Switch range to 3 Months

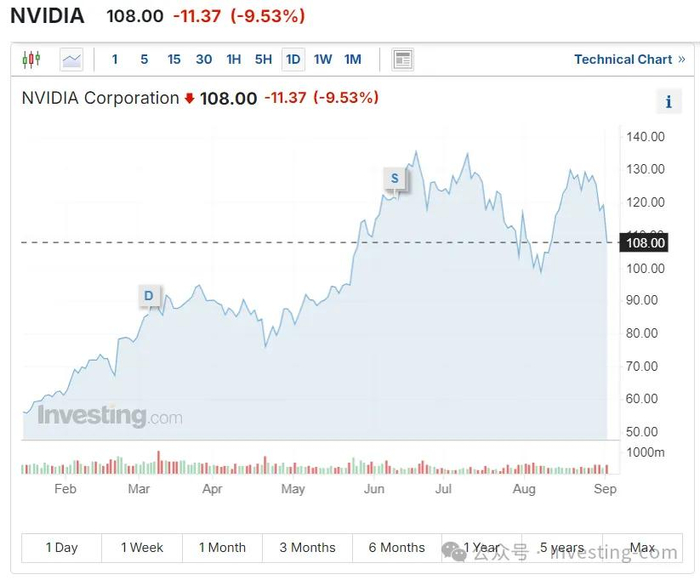click(x=307, y=548)
